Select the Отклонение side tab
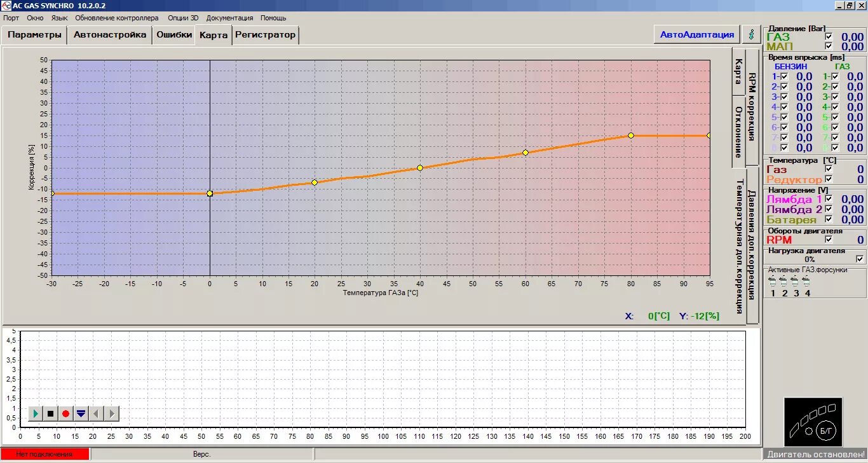The height and width of the screenshot is (463, 868). [x=739, y=132]
